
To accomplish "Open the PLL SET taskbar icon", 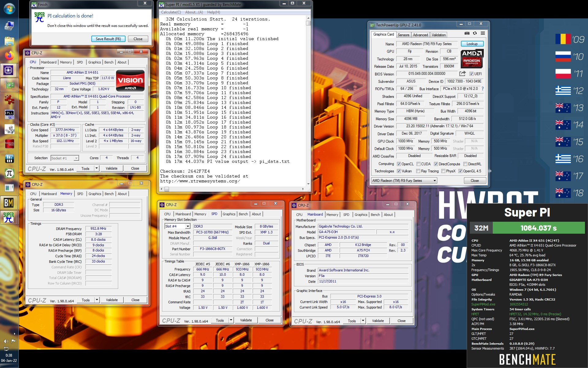I will pyautogui.click(x=9, y=114).
